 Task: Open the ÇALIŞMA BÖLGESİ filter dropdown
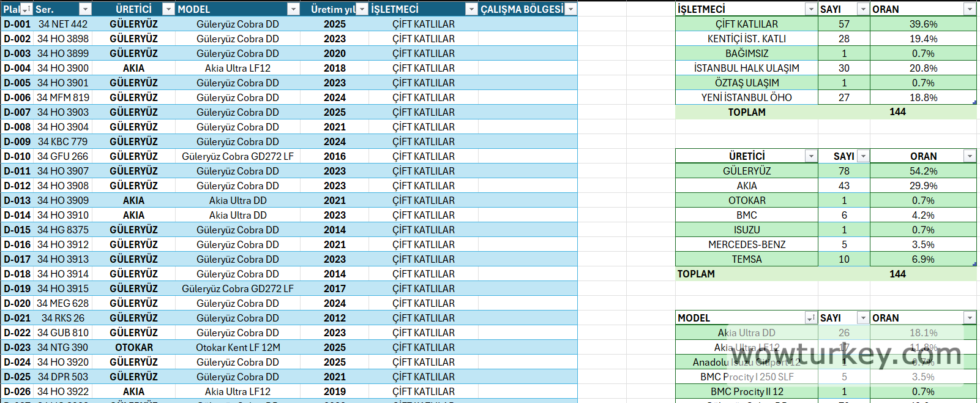click(570, 9)
